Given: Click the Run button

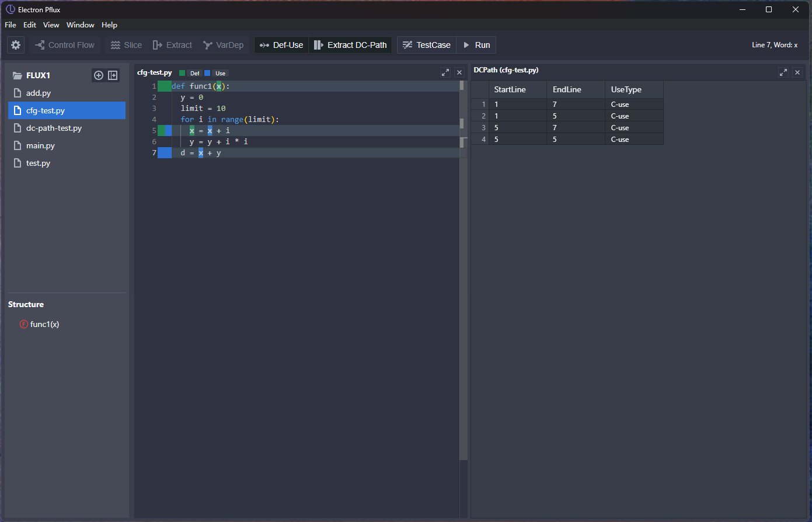Looking at the screenshot, I should pyautogui.click(x=476, y=45).
